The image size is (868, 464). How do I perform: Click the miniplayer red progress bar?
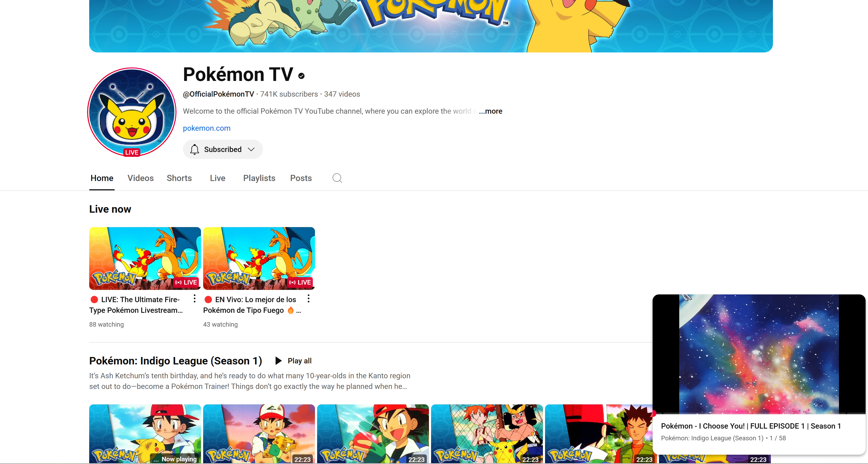654,413
